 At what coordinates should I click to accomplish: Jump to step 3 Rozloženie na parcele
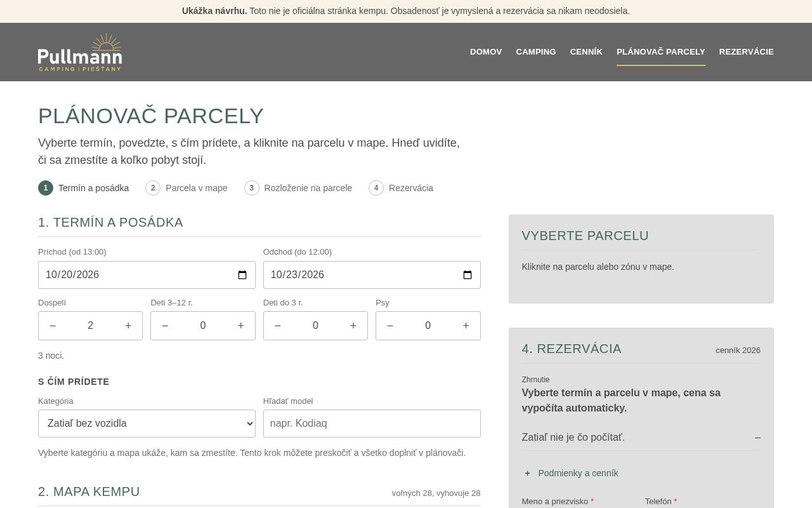pos(298,188)
